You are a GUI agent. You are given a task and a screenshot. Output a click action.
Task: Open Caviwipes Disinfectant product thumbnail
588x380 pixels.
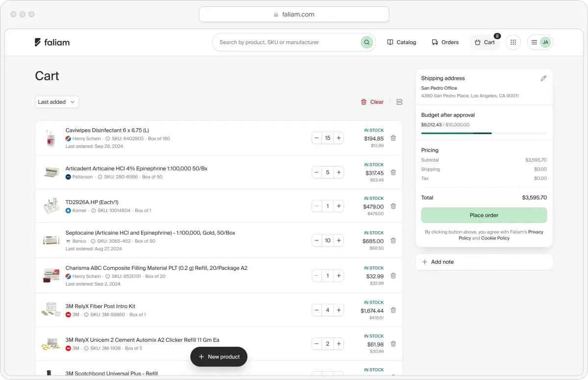(51, 138)
